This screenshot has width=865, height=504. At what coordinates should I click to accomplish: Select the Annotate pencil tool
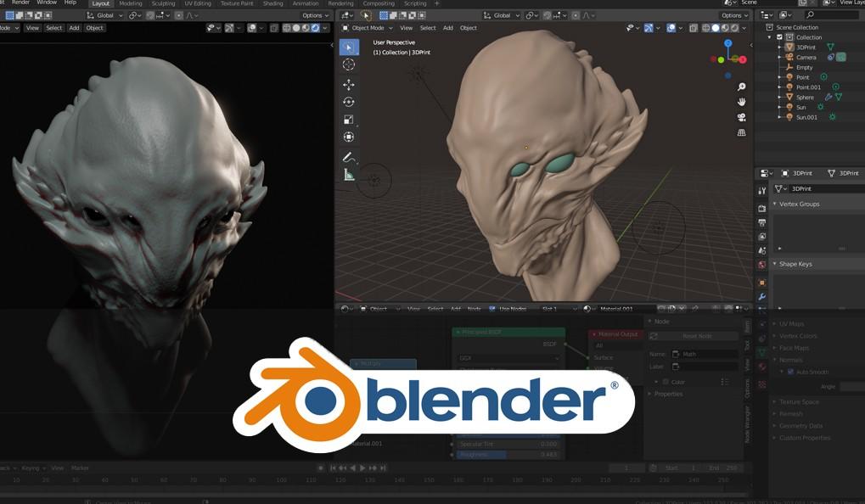click(x=349, y=157)
